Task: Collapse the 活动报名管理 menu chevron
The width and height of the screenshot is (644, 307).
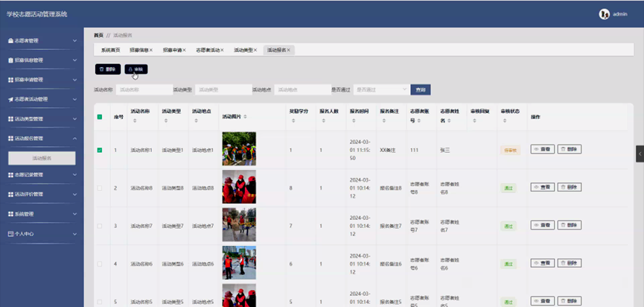Action: [74, 139]
